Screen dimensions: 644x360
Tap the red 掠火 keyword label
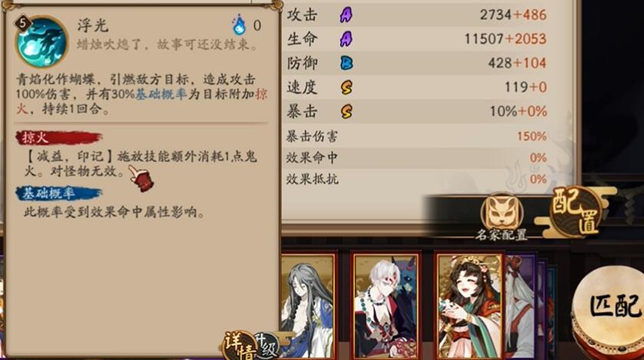coord(59,138)
